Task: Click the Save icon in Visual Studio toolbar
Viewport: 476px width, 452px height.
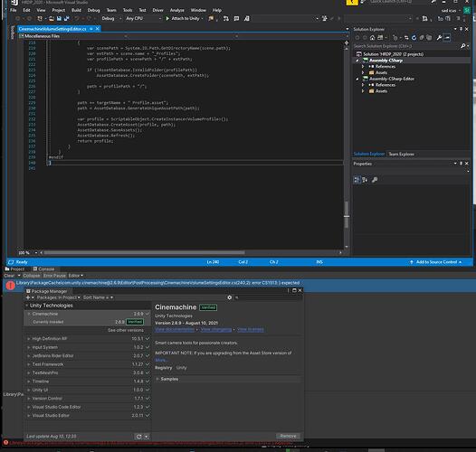Action: click(x=59, y=18)
